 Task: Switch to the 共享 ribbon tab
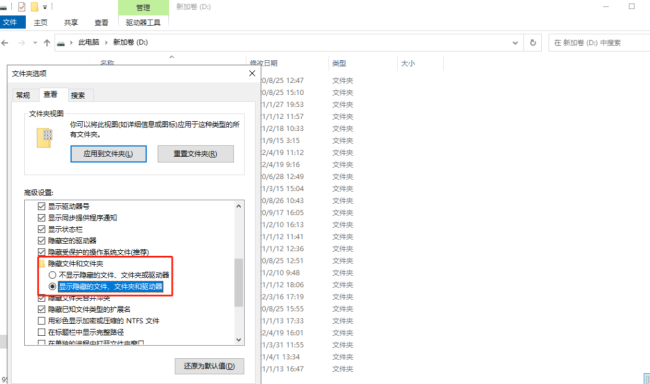71,22
